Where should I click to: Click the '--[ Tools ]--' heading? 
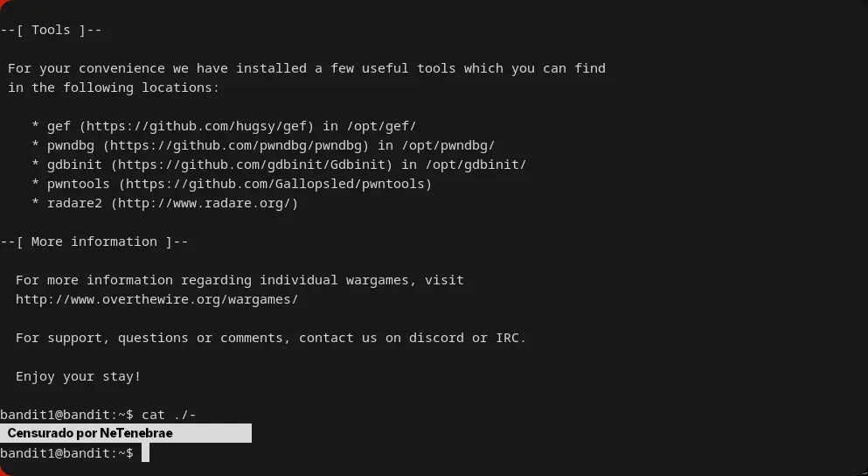click(52, 30)
